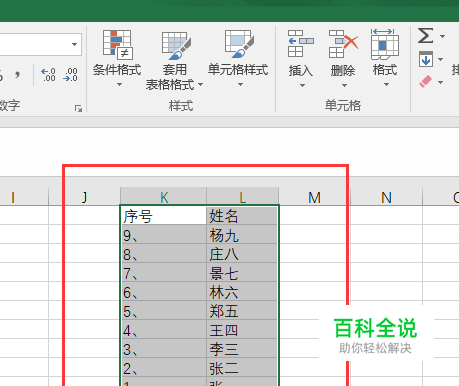Expand the Fill dropdown arrow
Screen dimensions: 459x386
pos(440,59)
